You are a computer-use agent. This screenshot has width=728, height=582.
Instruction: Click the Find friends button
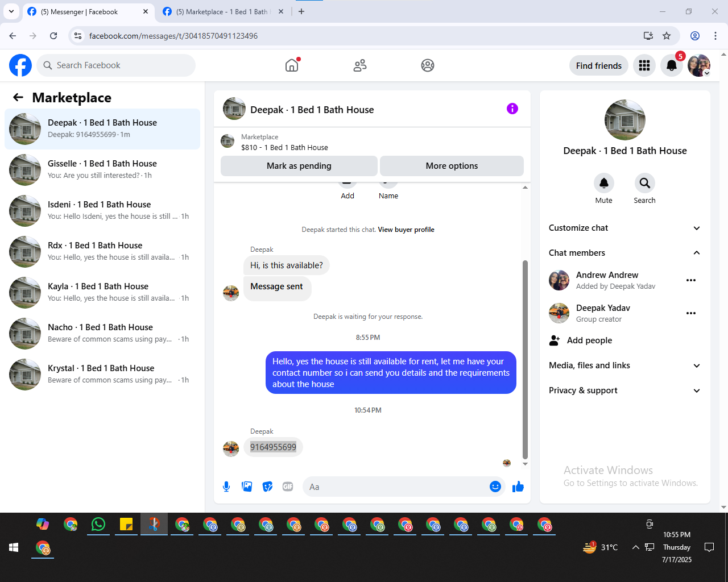[x=599, y=66]
